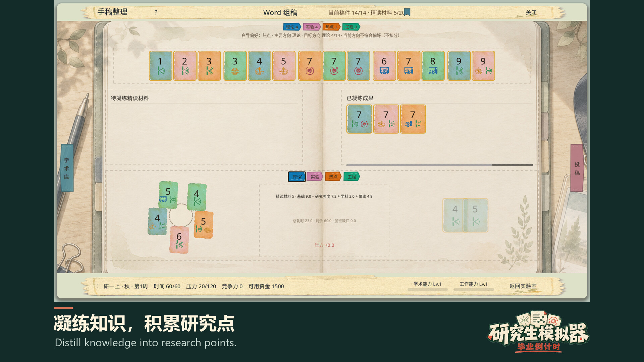This screenshot has height=362, width=644.
Task: Pick the green card numbered 8
Action: click(433, 66)
